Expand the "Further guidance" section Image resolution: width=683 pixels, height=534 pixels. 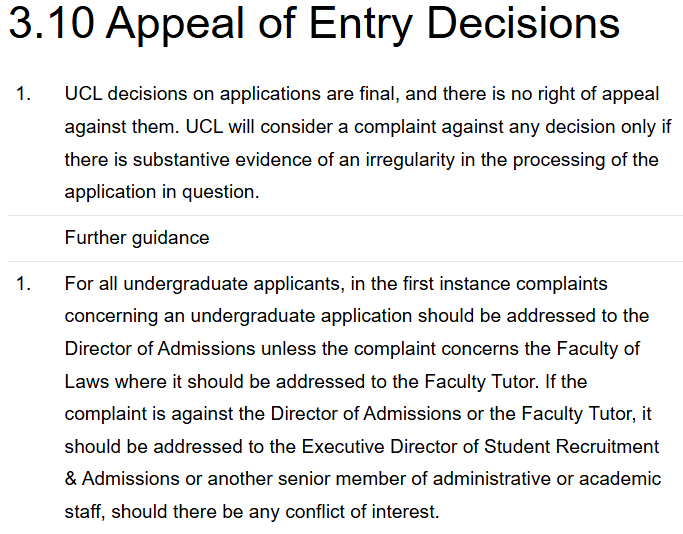(137, 238)
